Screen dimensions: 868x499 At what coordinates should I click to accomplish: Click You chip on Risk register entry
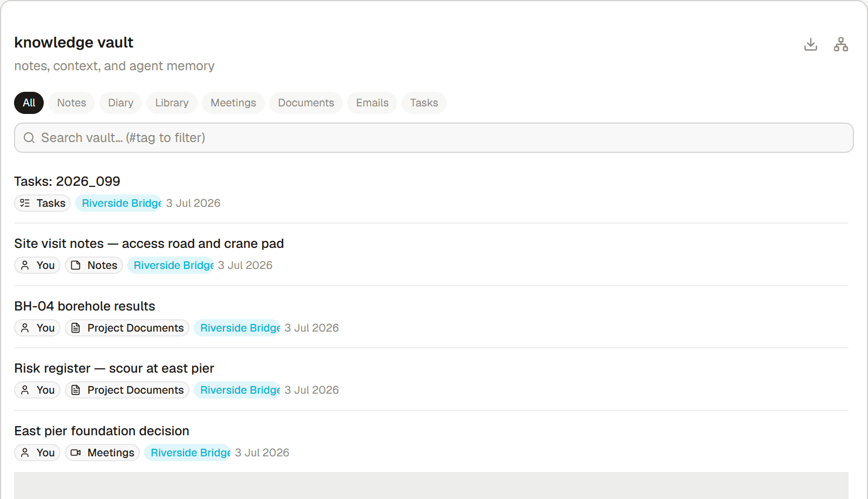pos(37,390)
